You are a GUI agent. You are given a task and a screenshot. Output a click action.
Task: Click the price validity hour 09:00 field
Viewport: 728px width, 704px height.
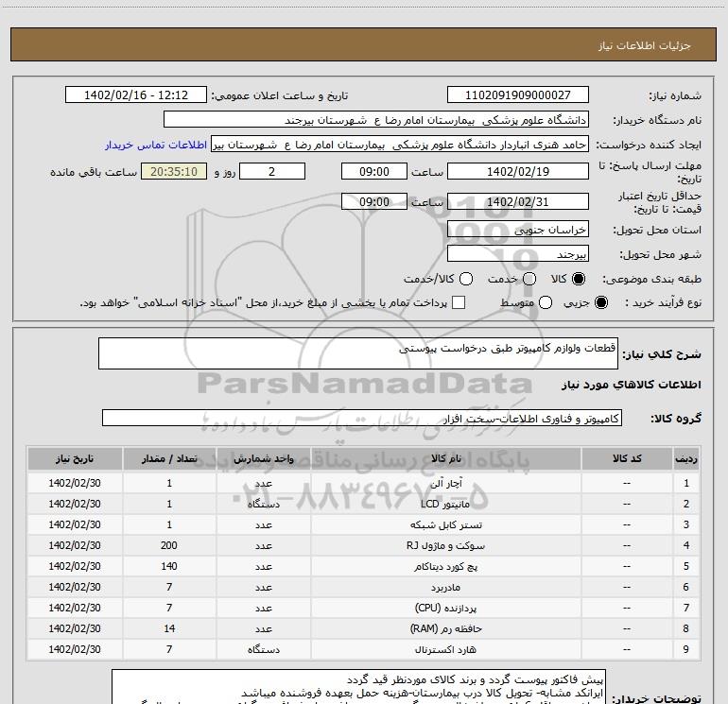(x=374, y=202)
